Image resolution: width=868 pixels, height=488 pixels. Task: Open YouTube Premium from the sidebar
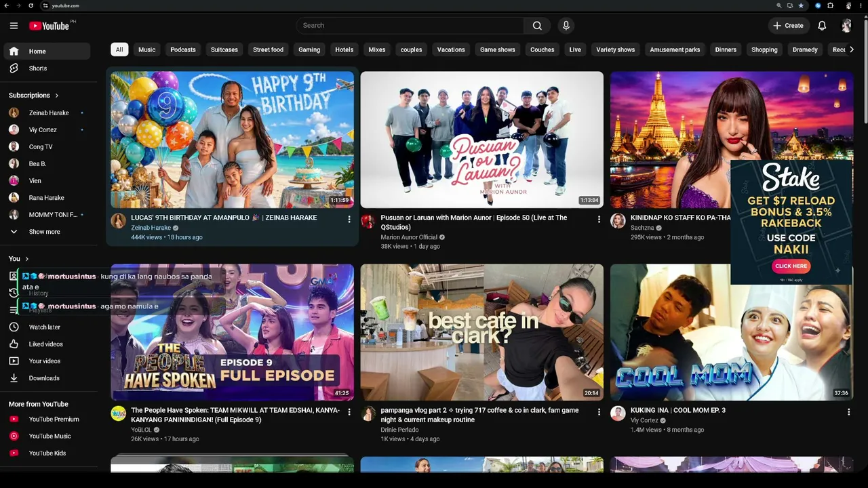[x=47, y=420]
